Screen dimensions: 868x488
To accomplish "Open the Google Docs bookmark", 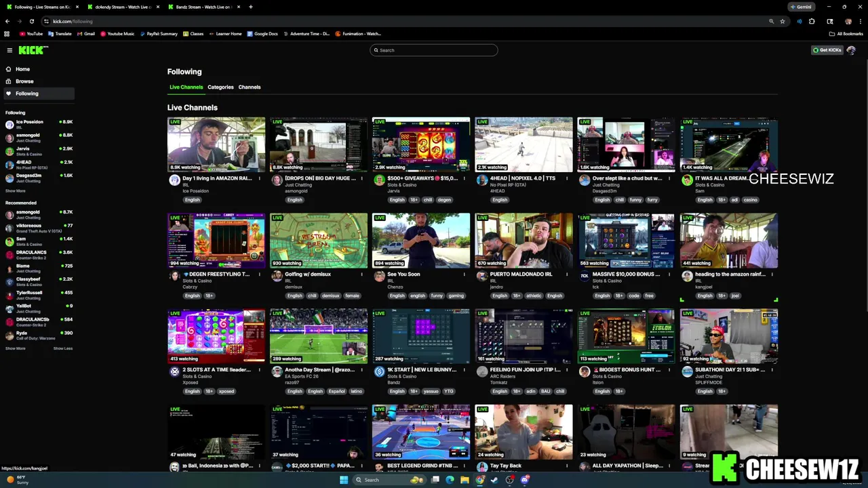I will point(262,34).
